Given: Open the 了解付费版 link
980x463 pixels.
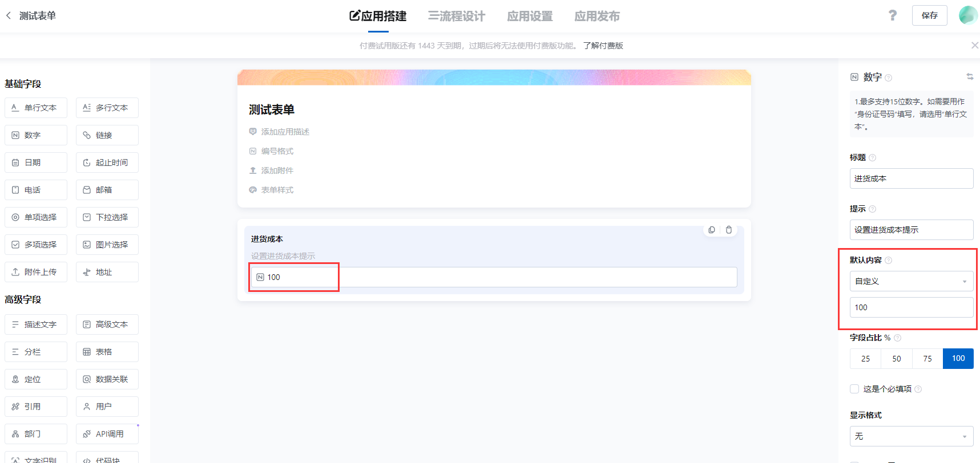Looking at the screenshot, I should click(x=603, y=46).
